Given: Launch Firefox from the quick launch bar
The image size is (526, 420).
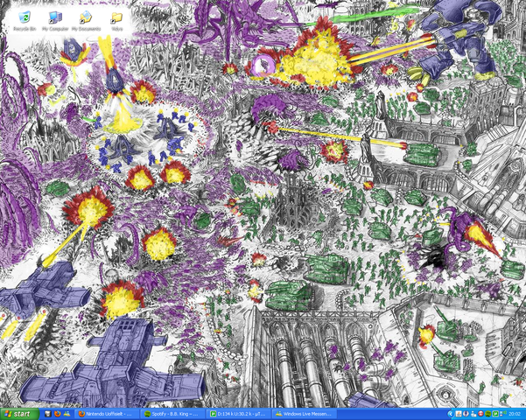Looking at the screenshot, I should click(57, 414).
